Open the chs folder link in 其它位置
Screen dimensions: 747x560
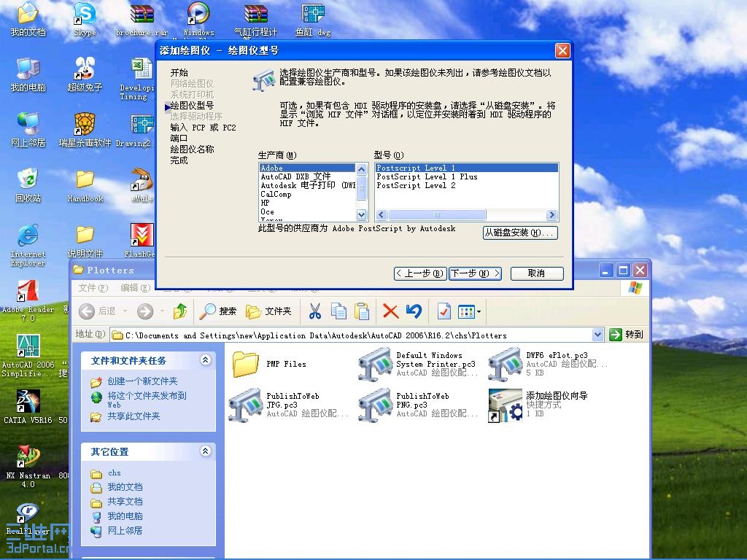[114, 472]
